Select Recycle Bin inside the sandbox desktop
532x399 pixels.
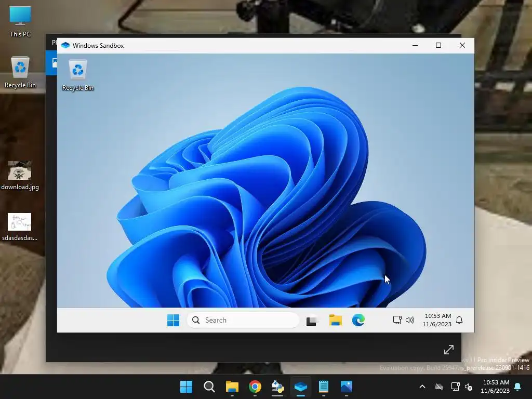(78, 75)
